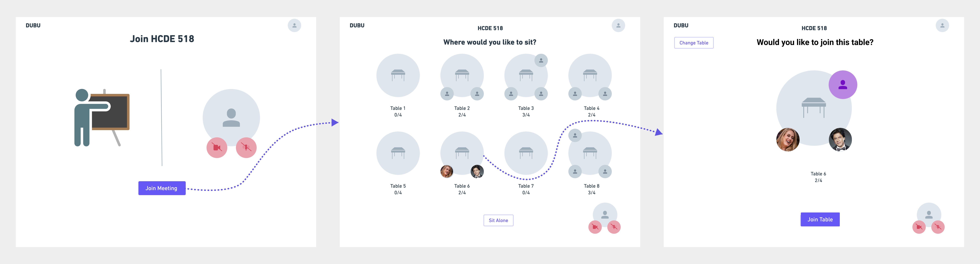
Task: Open the profile avatar on the seating screen
Action: pos(618,25)
